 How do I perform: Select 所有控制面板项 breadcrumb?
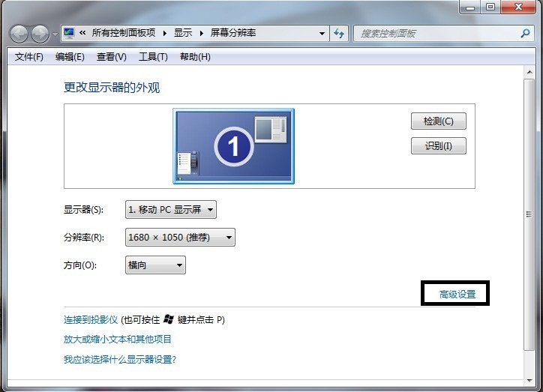[124, 33]
